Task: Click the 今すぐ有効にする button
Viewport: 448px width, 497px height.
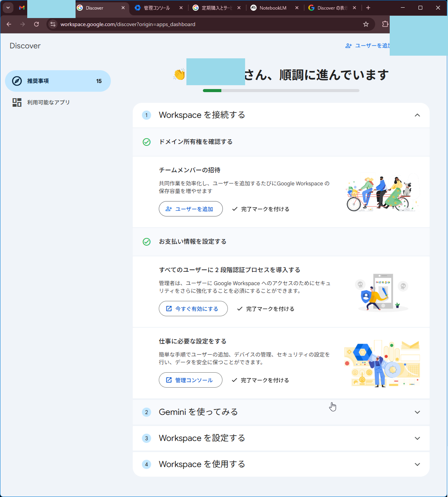Action: point(193,309)
